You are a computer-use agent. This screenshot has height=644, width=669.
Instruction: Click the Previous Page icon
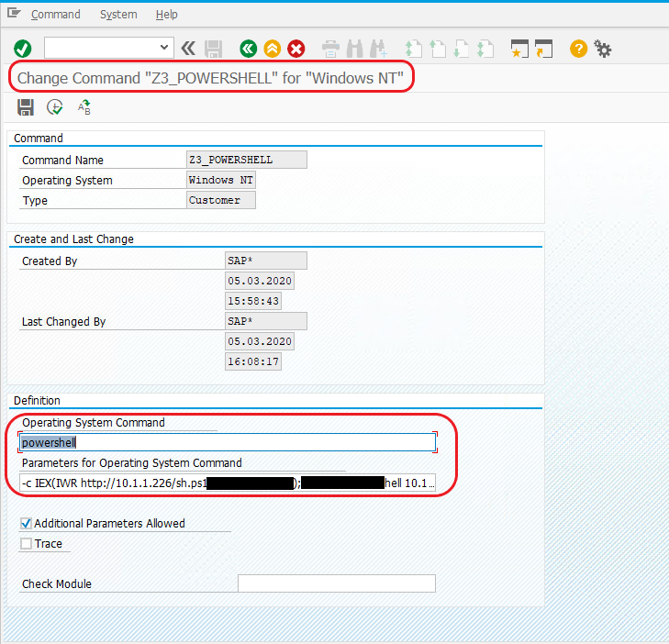point(438,49)
